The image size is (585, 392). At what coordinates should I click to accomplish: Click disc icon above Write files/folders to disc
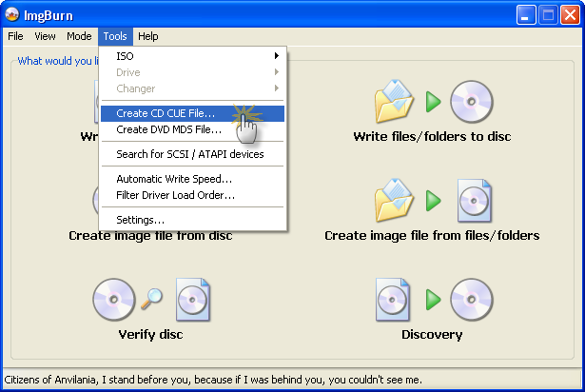(x=472, y=102)
